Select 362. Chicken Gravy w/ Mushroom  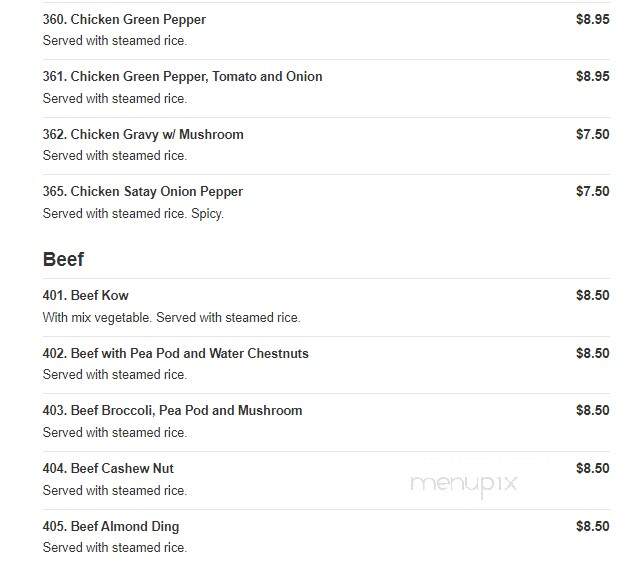point(143,134)
